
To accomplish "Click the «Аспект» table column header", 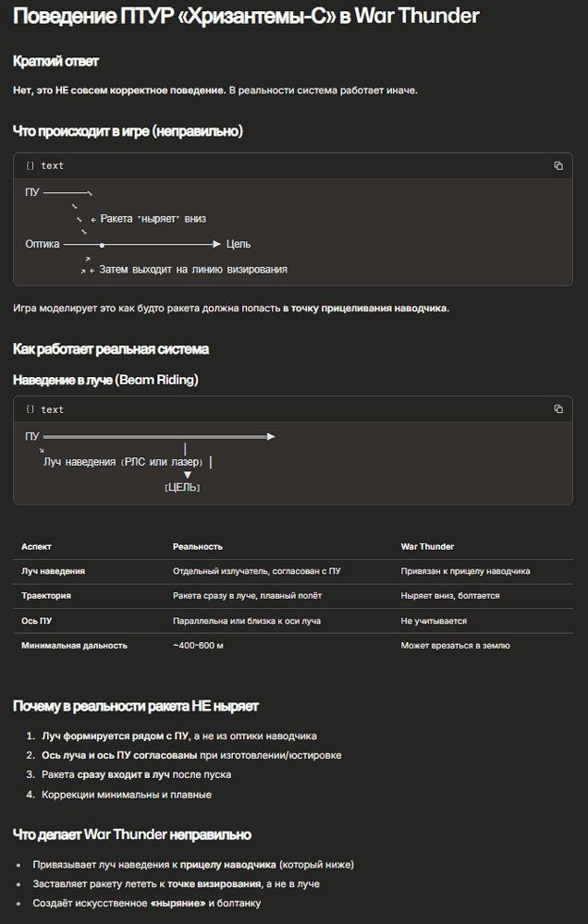I will 36,547.
